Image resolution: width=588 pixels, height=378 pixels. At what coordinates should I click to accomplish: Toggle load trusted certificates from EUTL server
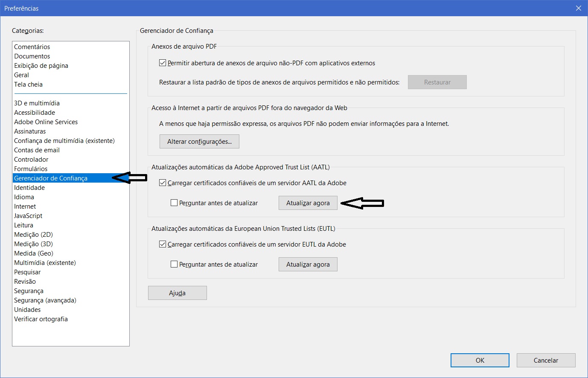[x=163, y=244]
